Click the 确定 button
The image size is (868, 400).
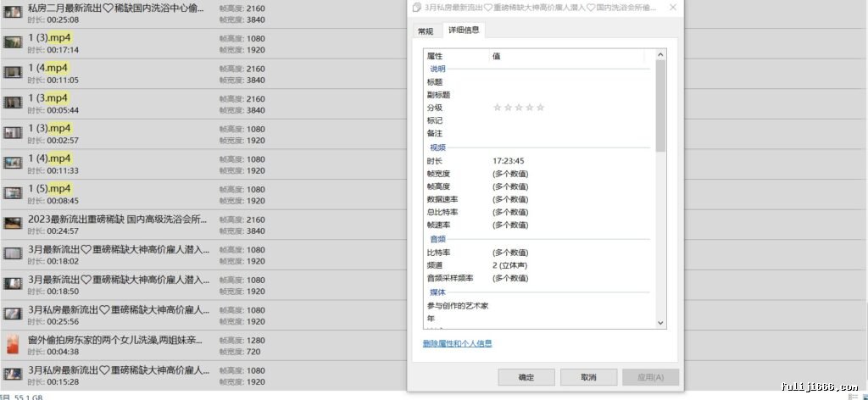pyautogui.click(x=526, y=377)
